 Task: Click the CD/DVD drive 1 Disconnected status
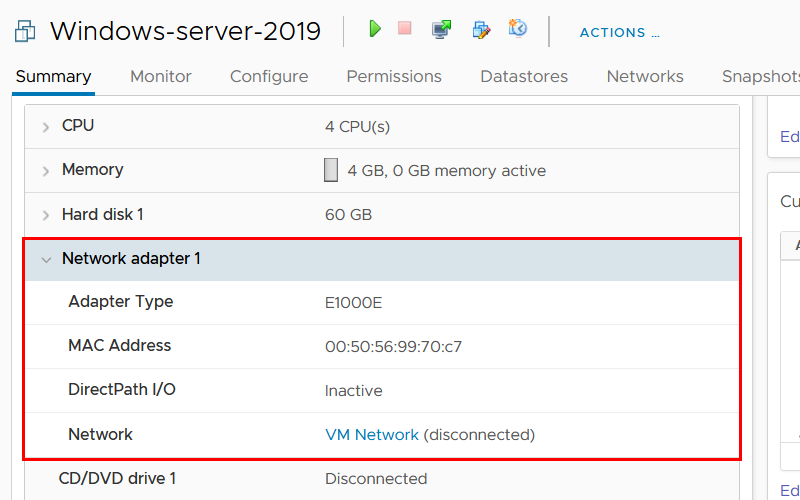pos(376,479)
